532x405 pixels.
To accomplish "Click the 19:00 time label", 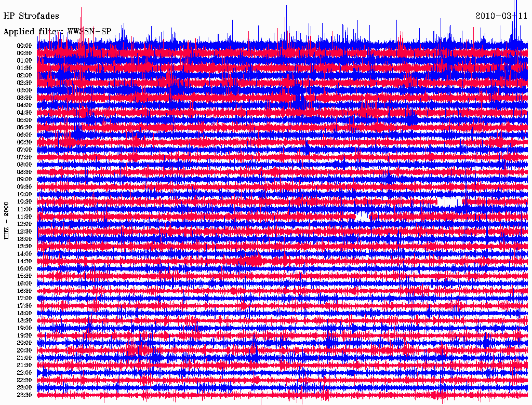I will pyautogui.click(x=24, y=328).
